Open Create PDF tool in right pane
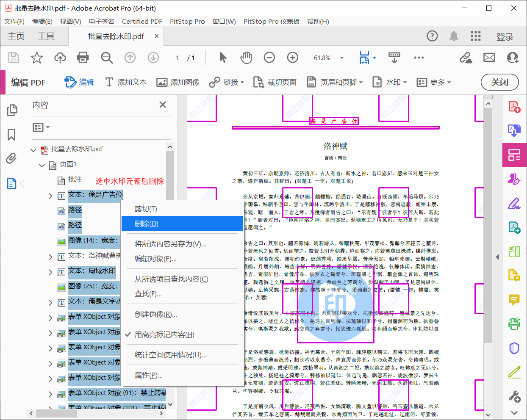The image size is (527, 420). (514, 107)
